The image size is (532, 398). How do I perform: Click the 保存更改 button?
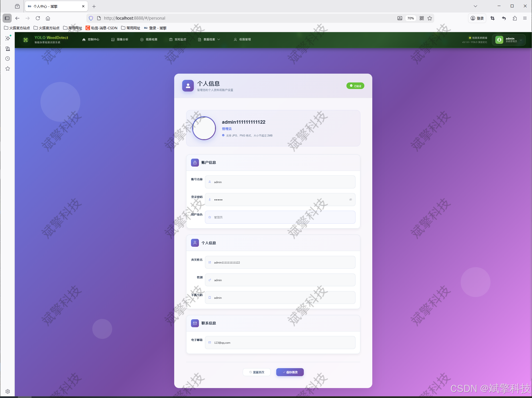pyautogui.click(x=290, y=372)
